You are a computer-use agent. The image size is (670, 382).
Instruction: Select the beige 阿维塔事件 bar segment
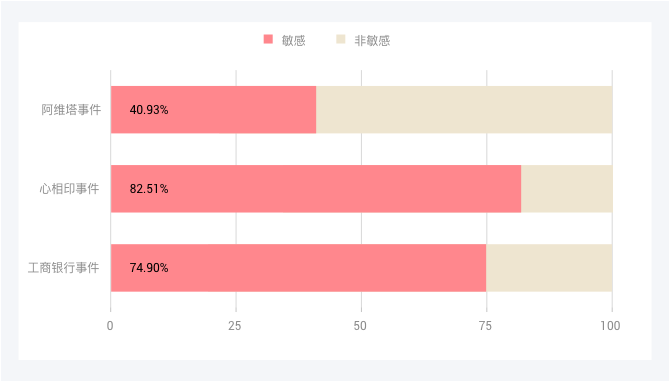coord(464,110)
